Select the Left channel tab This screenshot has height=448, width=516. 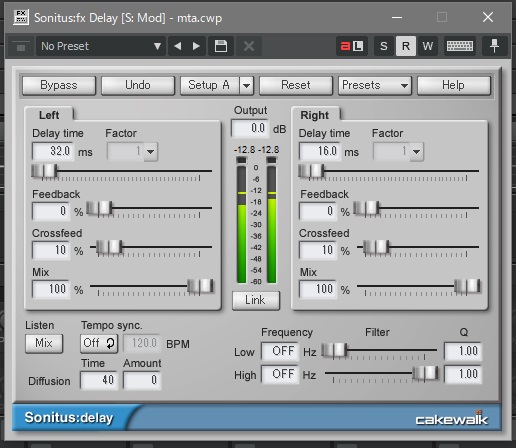[x=49, y=115]
